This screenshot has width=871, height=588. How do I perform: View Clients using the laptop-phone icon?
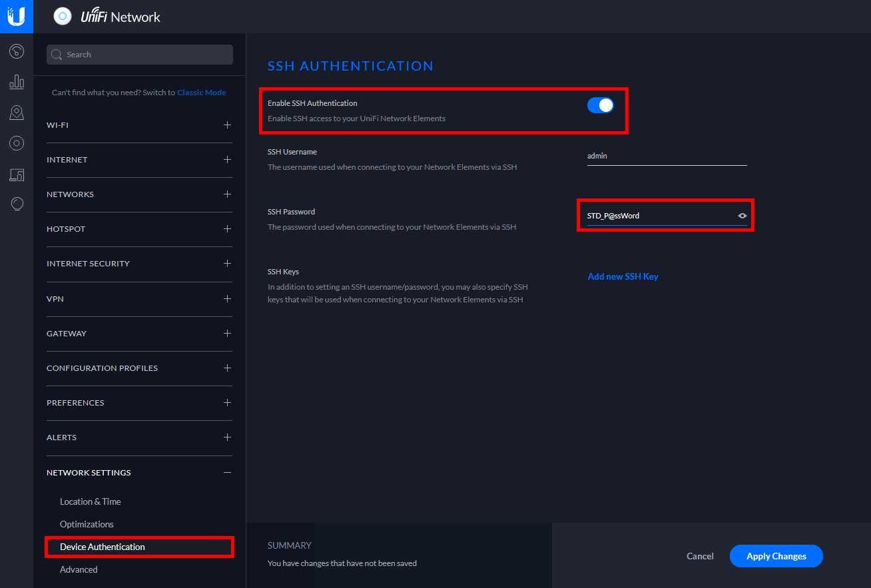point(17,174)
